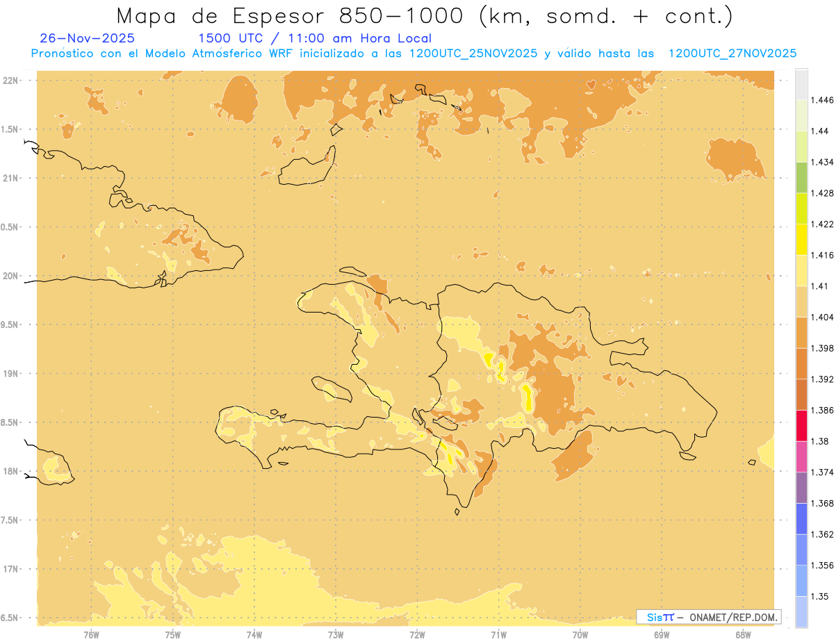
Task: Select the longitude label '75W'
Action: (172, 634)
